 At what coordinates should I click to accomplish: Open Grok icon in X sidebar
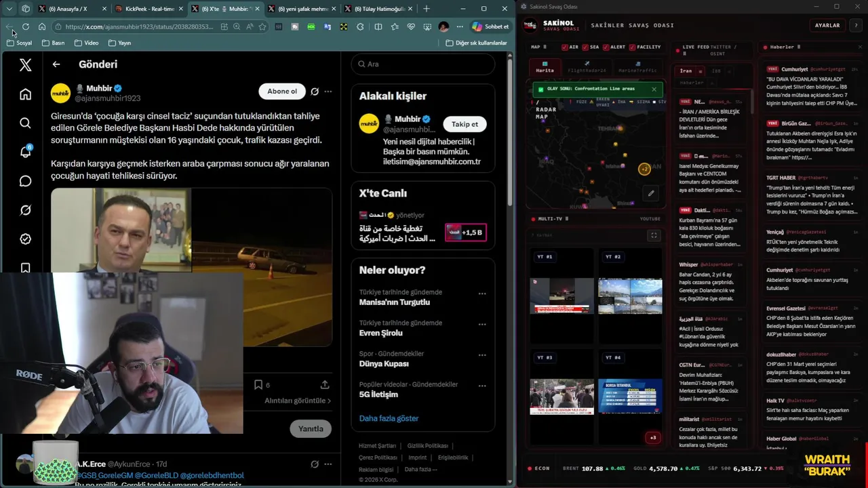click(x=25, y=210)
